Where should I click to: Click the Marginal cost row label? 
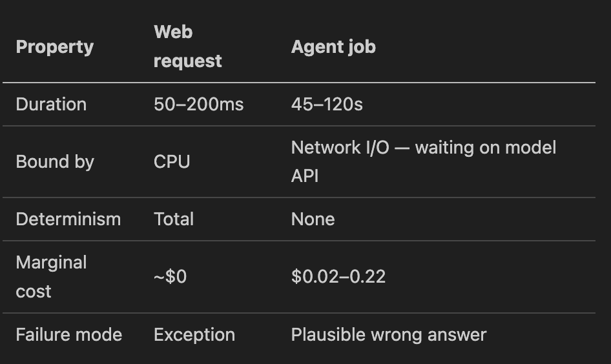(51, 277)
